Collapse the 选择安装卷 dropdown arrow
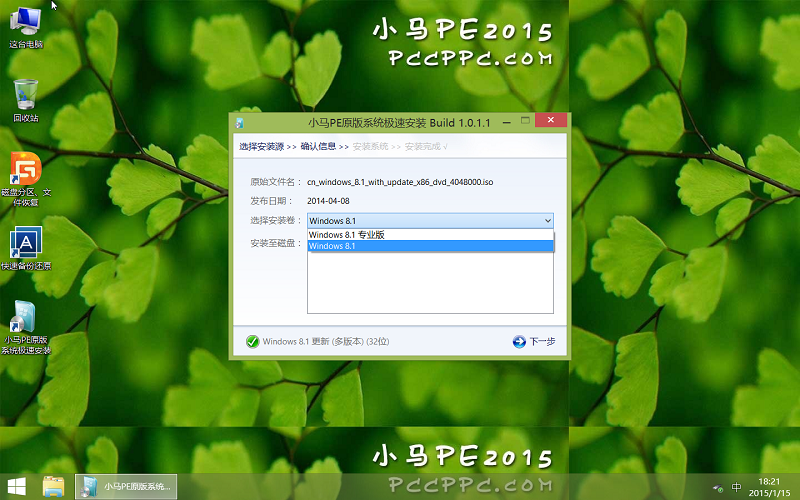800x500 pixels. 546,220
